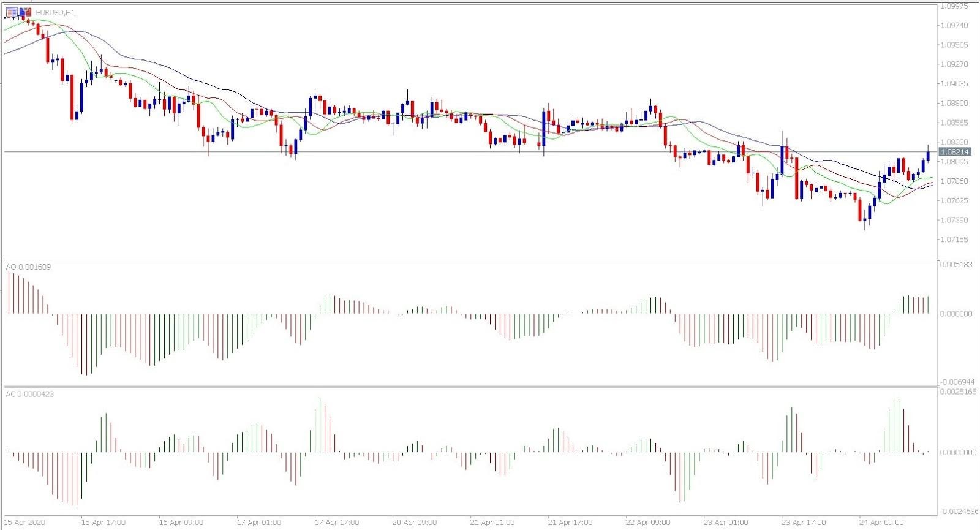Click the -0.0024536 AC scale value

tap(959, 511)
